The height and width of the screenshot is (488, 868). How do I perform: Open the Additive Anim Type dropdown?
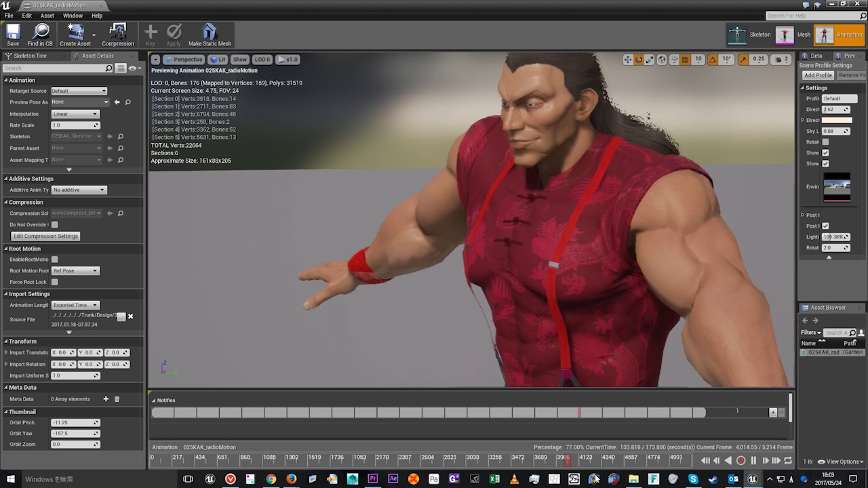coord(79,190)
